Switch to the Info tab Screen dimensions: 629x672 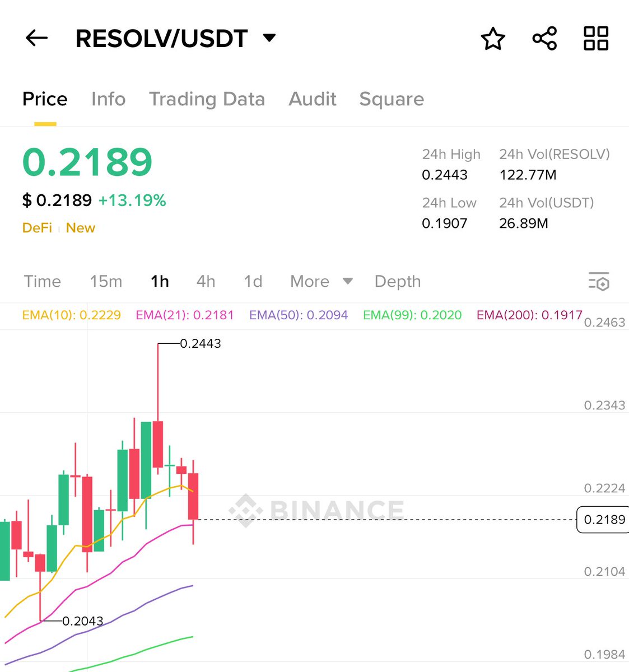click(108, 99)
